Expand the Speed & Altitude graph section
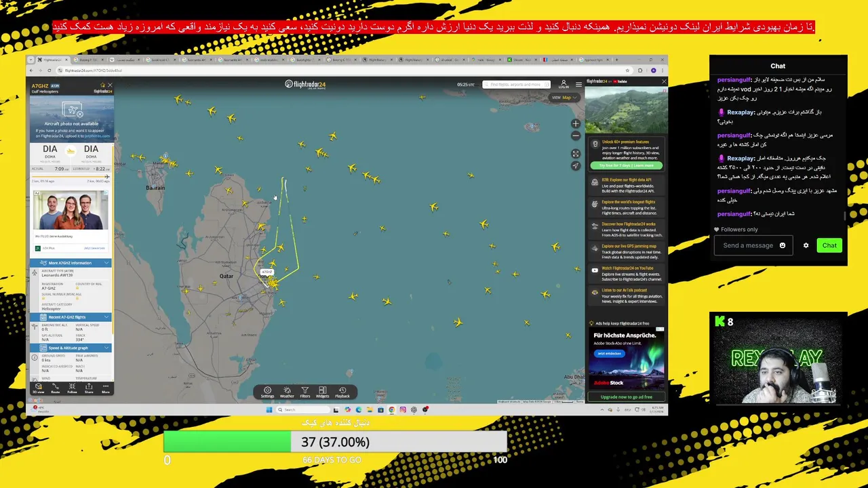The image size is (868, 488). click(x=71, y=348)
